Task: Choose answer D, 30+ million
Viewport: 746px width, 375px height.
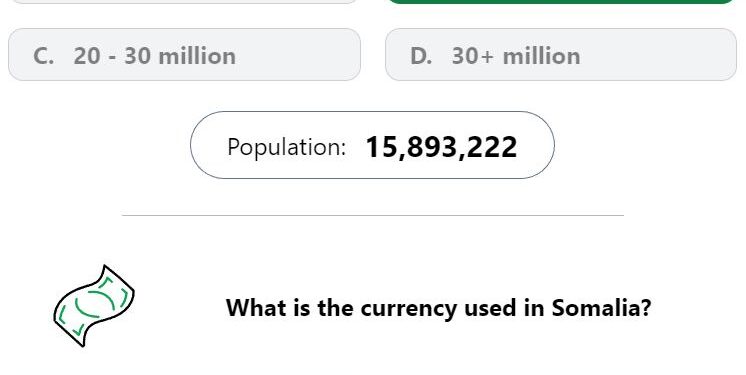Action: [x=561, y=55]
